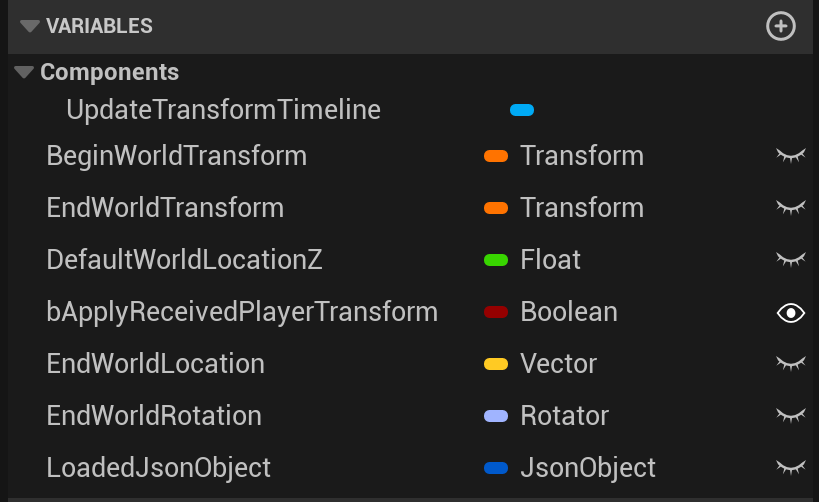Image resolution: width=819 pixels, height=502 pixels.
Task: Click the yellow Vector type pill
Action: pos(496,364)
